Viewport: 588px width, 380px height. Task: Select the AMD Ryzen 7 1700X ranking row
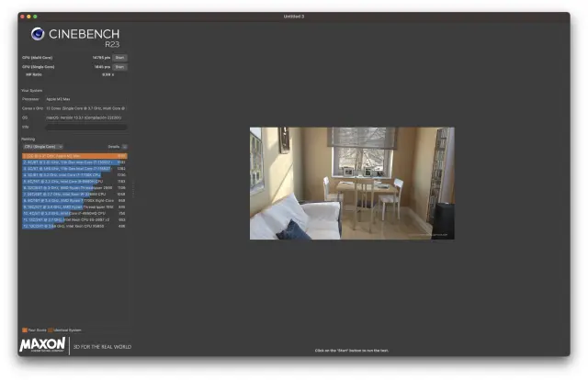point(73,200)
